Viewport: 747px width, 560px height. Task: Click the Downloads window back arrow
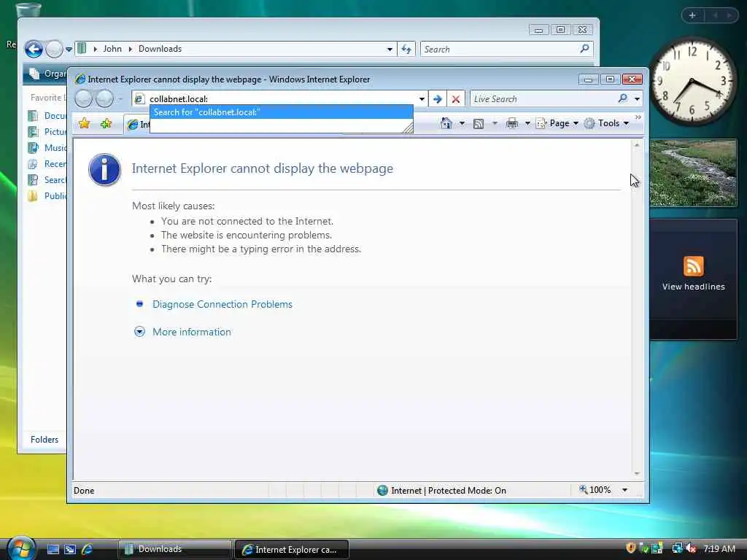coord(34,49)
